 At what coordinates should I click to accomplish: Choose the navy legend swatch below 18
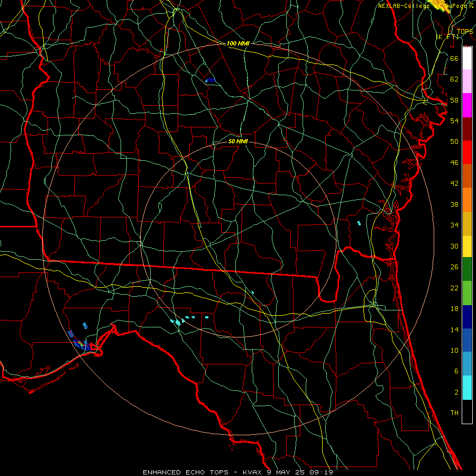point(467,317)
